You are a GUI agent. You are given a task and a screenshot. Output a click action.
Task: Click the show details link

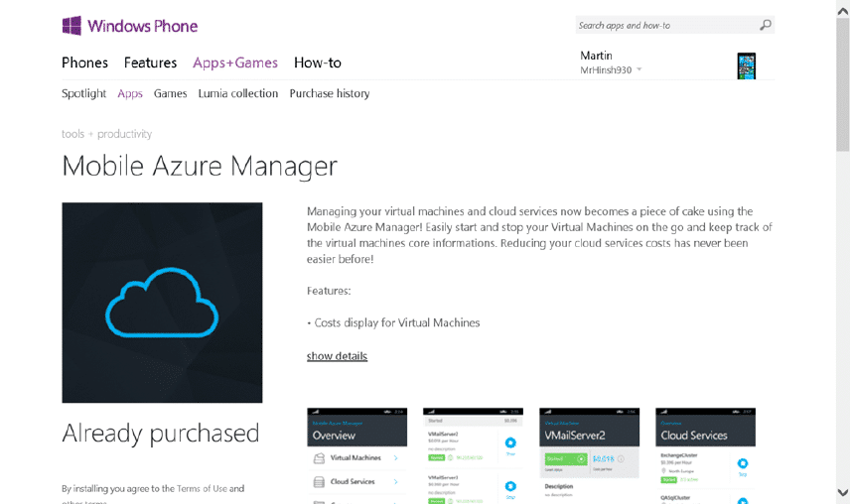click(x=338, y=356)
